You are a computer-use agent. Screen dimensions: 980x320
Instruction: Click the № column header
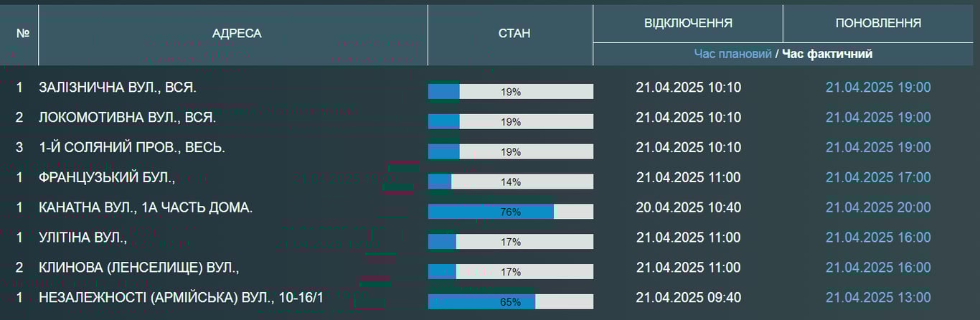point(22,34)
